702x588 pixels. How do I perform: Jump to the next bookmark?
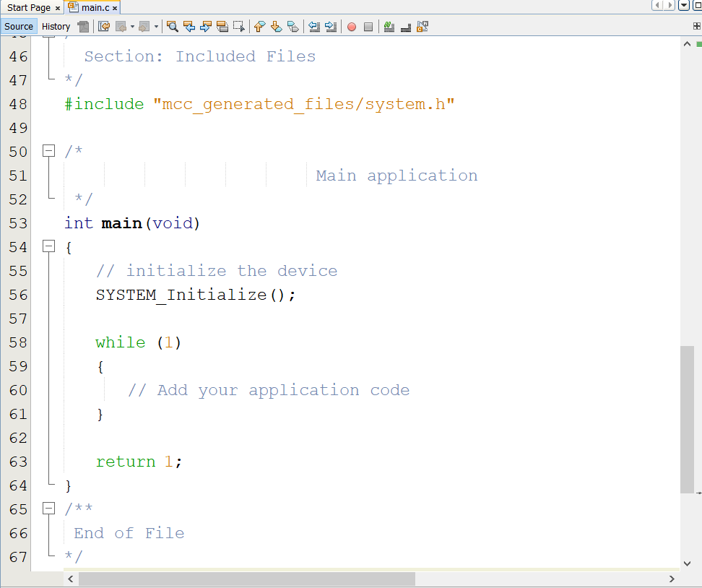pyautogui.click(x=276, y=27)
